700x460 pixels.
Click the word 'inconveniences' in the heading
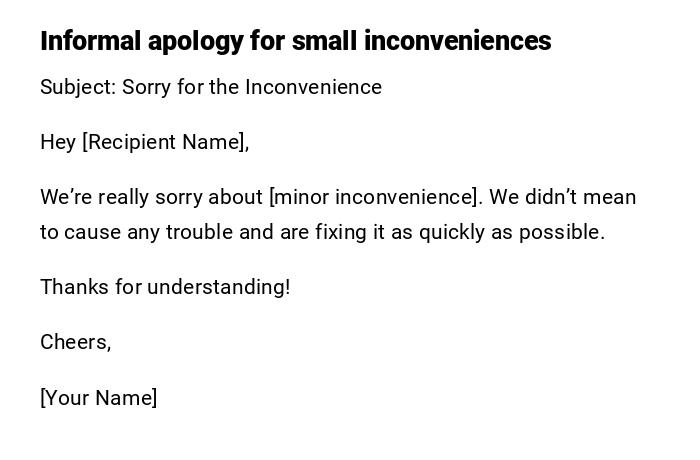(458, 41)
